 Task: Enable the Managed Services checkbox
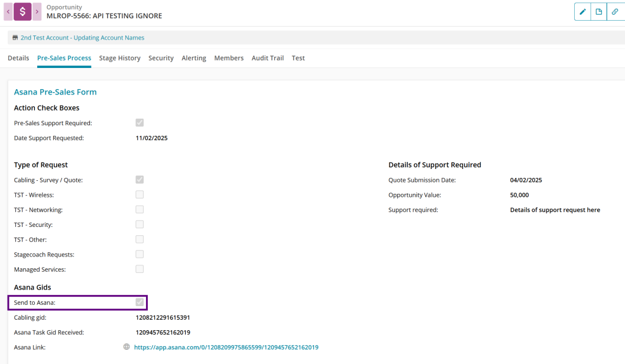coord(140,269)
